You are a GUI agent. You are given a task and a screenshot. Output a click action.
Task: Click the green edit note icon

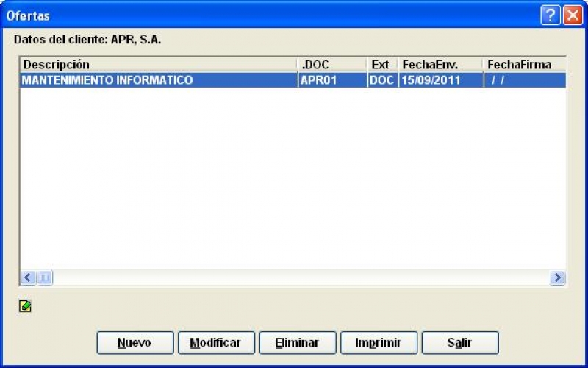pos(25,306)
